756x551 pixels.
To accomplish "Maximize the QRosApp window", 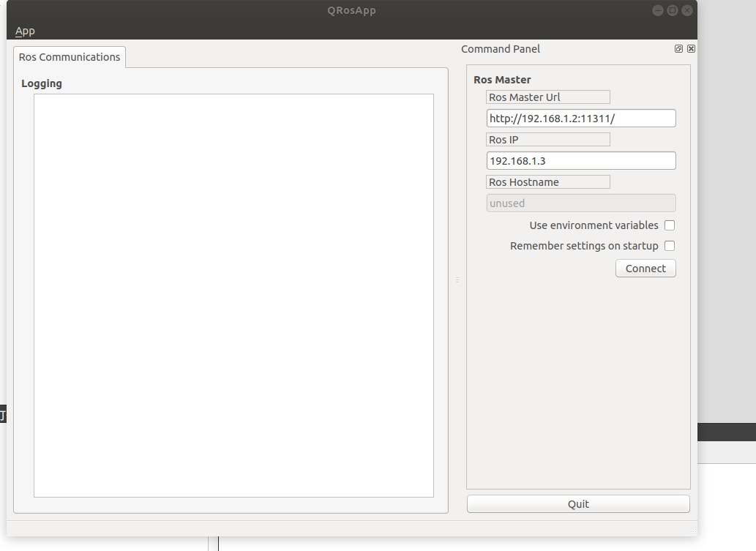I will 673,10.
